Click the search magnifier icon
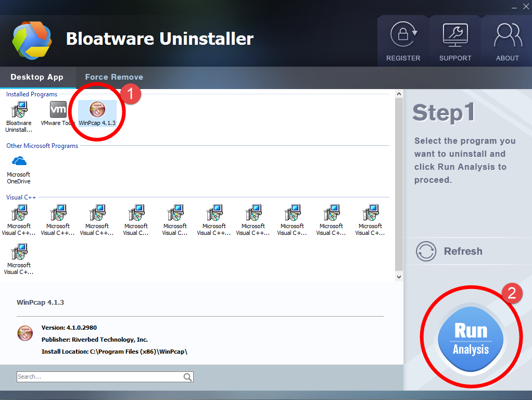The height and width of the screenshot is (400, 532). [x=187, y=377]
